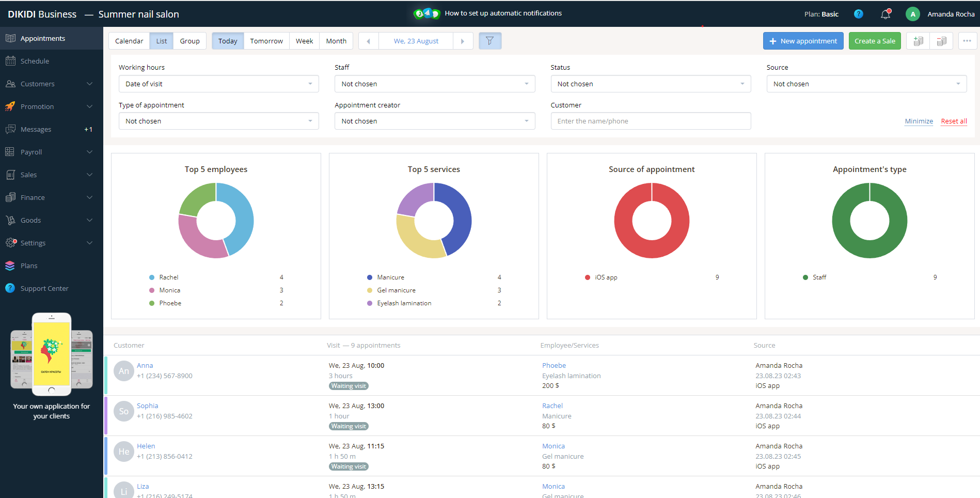
Task: Open the notifications bell
Action: coord(886,14)
